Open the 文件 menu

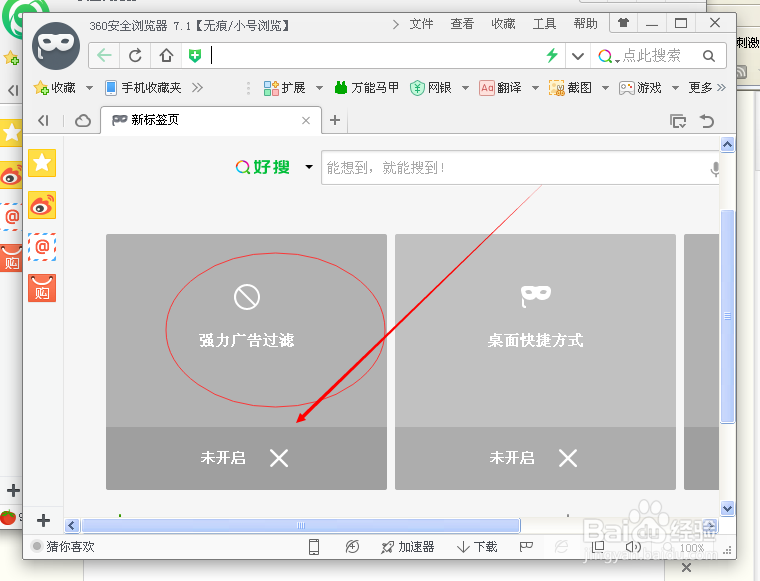(421, 24)
